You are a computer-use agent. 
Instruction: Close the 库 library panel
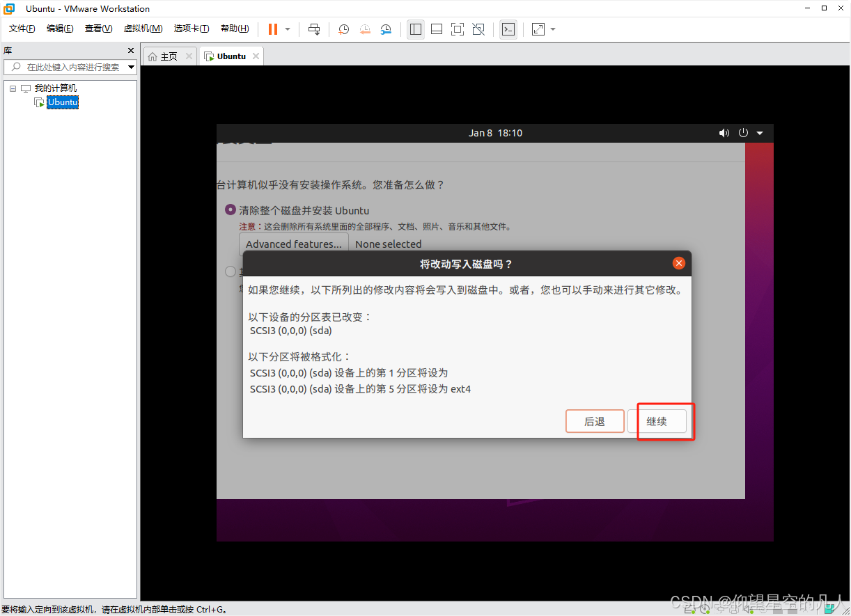pos(131,51)
